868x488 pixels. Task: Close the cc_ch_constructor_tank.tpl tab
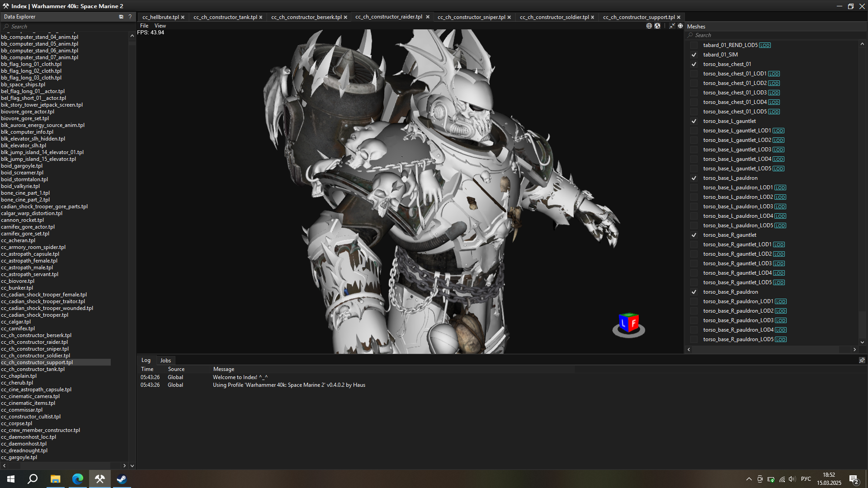(x=261, y=17)
